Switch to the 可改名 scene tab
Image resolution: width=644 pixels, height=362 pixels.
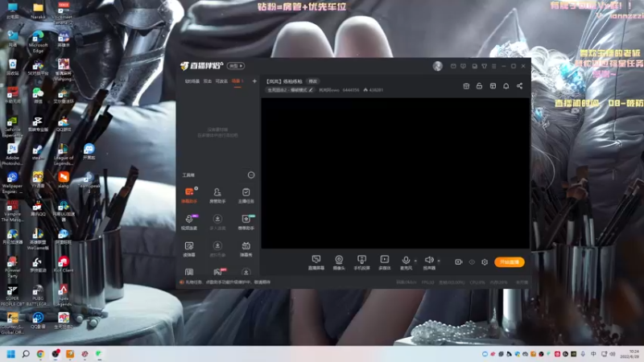221,81
